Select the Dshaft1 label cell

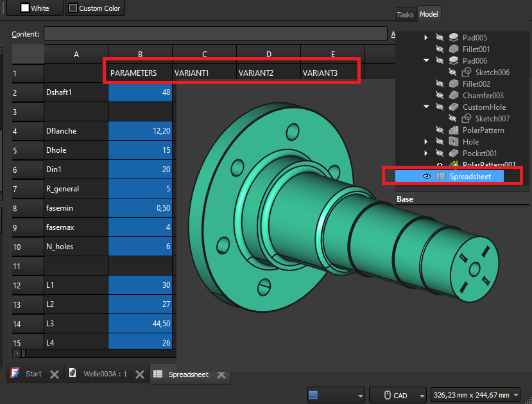[76, 92]
